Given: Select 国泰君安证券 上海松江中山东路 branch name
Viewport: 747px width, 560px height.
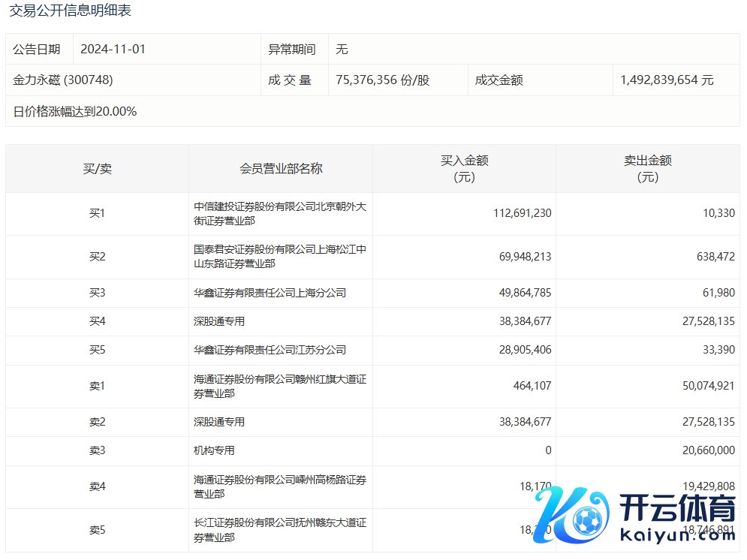Looking at the screenshot, I should (x=279, y=257).
